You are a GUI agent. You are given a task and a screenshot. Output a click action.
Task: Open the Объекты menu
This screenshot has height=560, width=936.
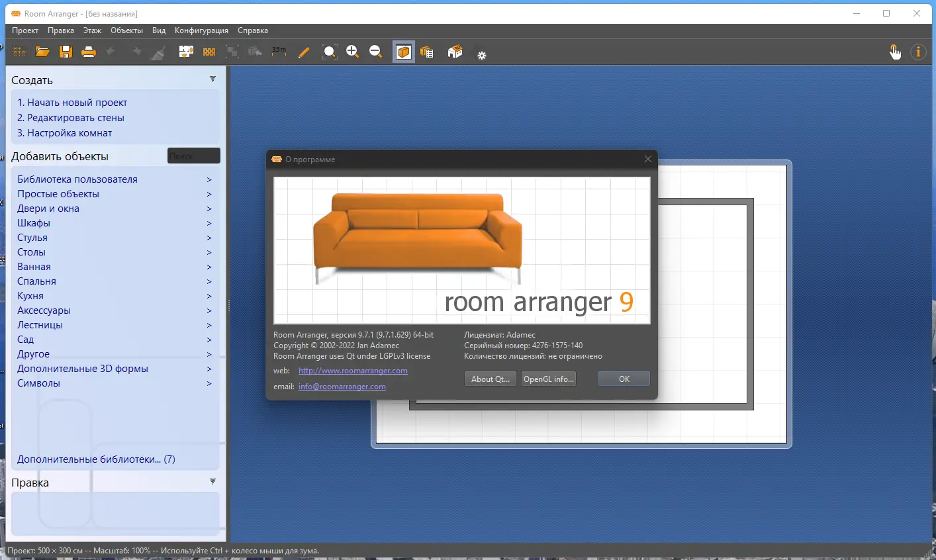click(x=126, y=30)
